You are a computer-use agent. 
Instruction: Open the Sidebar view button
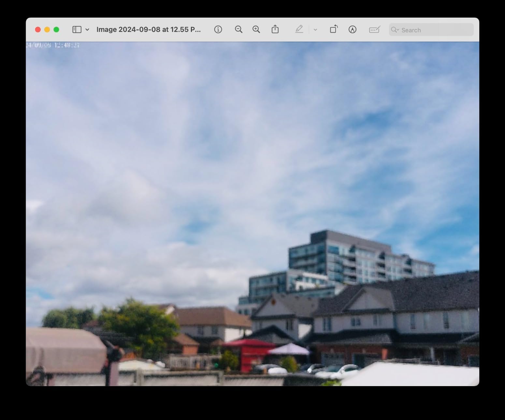(77, 30)
